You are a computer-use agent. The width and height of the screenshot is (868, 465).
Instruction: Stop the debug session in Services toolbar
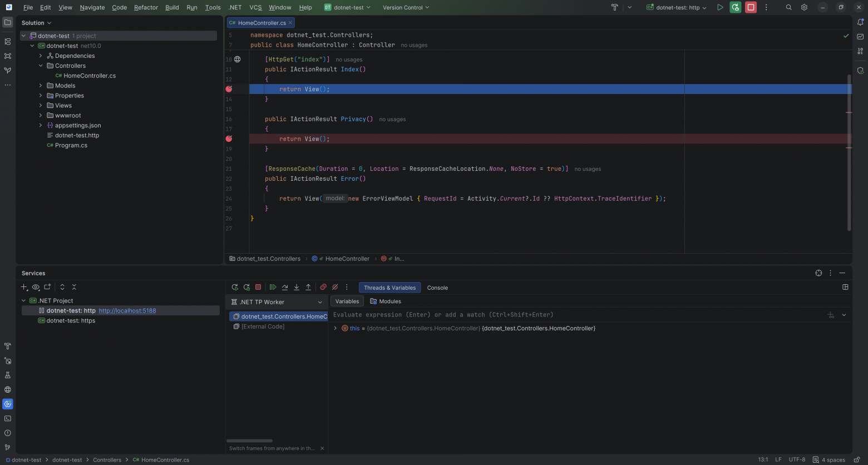tap(258, 288)
